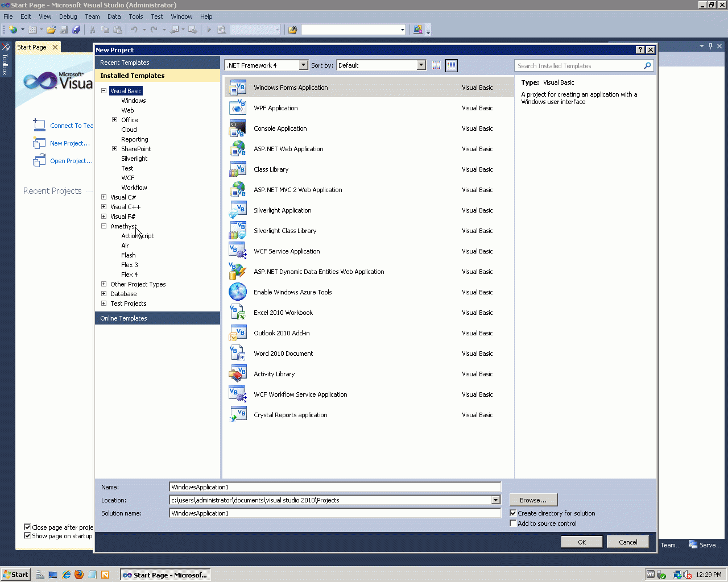Image resolution: width=728 pixels, height=582 pixels.
Task: Click the help question mark in New Project dialog
Action: coord(640,50)
